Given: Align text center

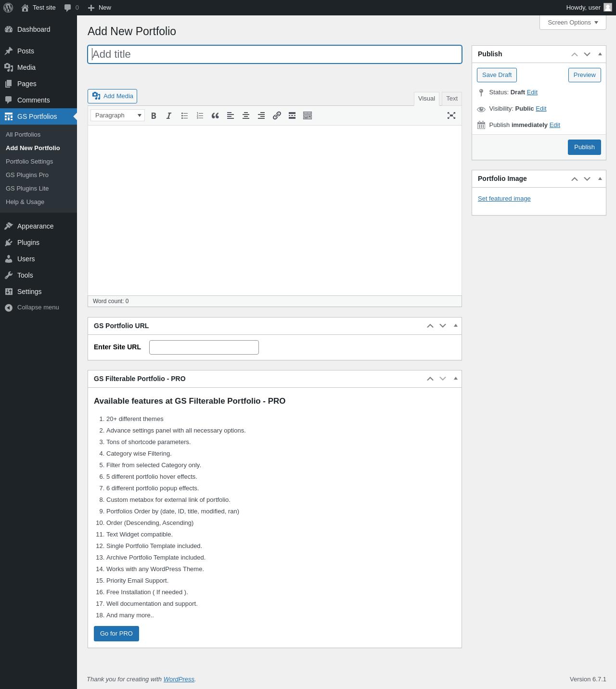Looking at the screenshot, I should [x=246, y=115].
